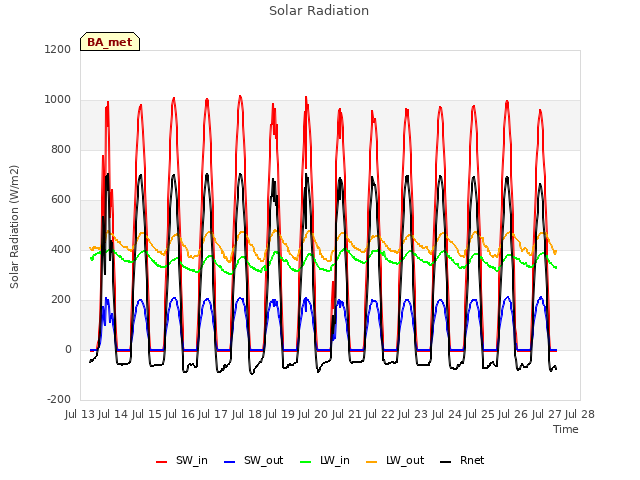Click the Jul 20 x-axis tick label
Image resolution: width=640 pixels, height=480 pixels.
pyautogui.click(x=313, y=415)
